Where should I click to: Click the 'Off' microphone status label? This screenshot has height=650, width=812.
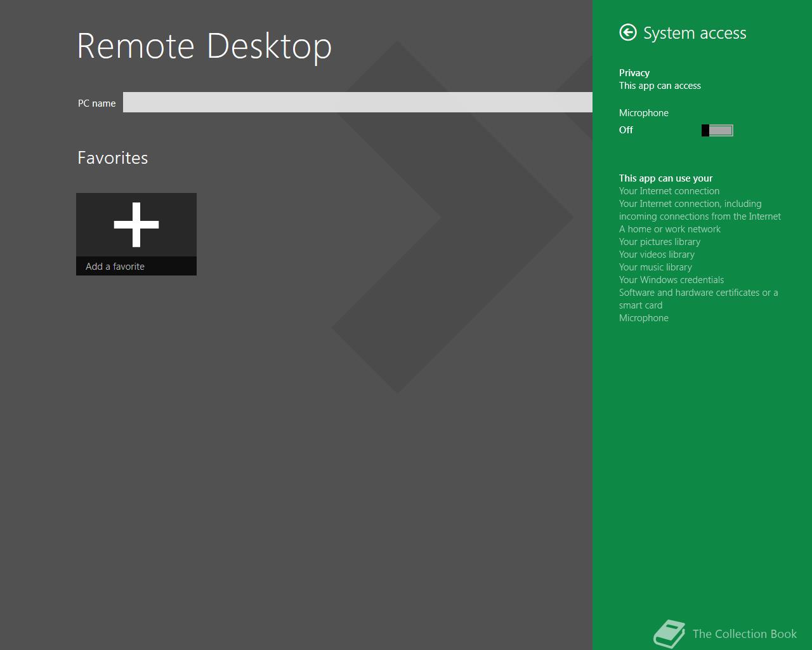point(626,130)
